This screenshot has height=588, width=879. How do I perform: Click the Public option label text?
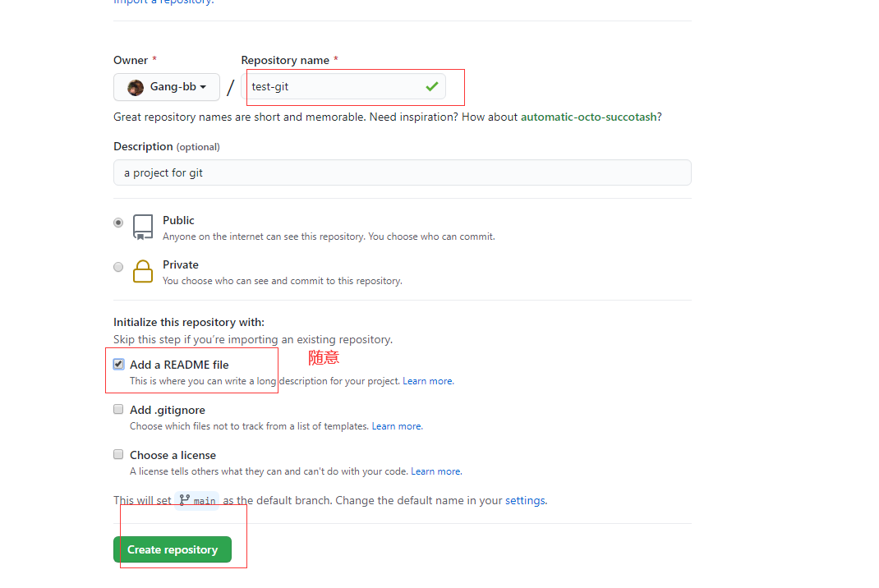coord(178,220)
